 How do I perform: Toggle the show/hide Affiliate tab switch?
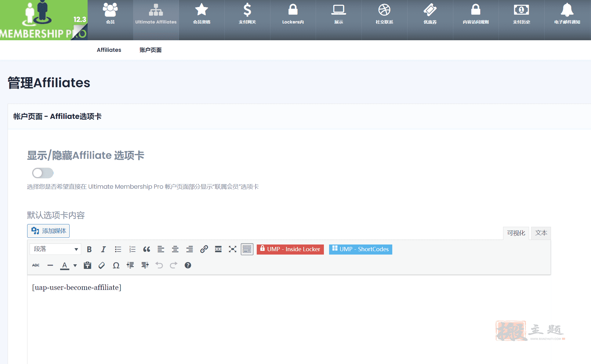43,173
